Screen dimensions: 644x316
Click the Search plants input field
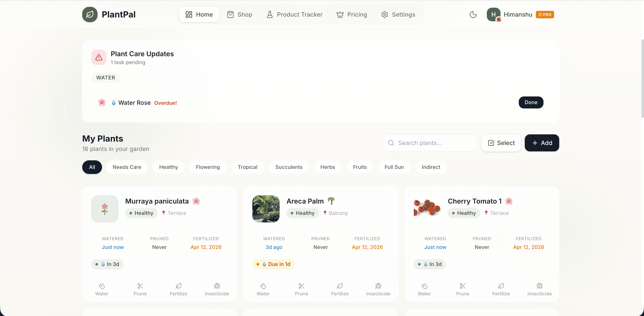430,143
